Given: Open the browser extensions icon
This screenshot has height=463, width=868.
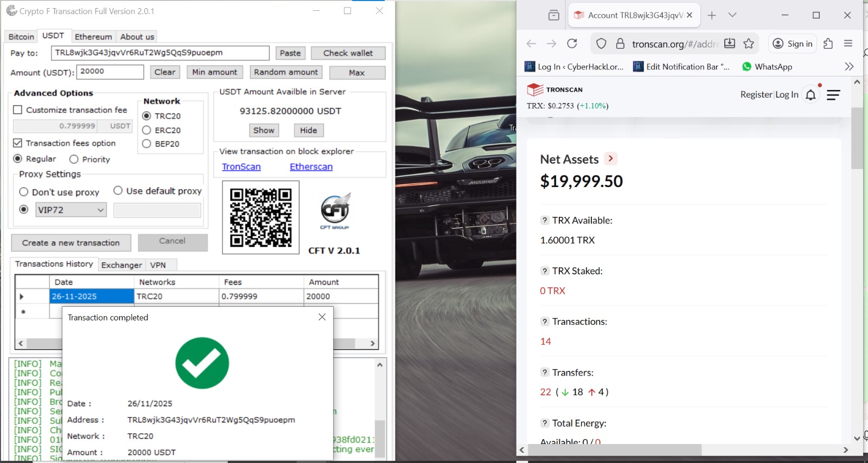Looking at the screenshot, I should (828, 44).
